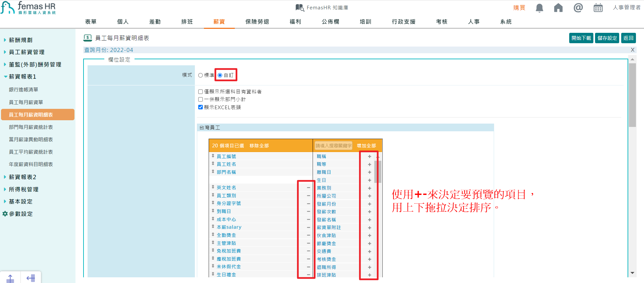This screenshot has height=283, width=644.
Task: Click 返回 button
Action: pos(628,38)
